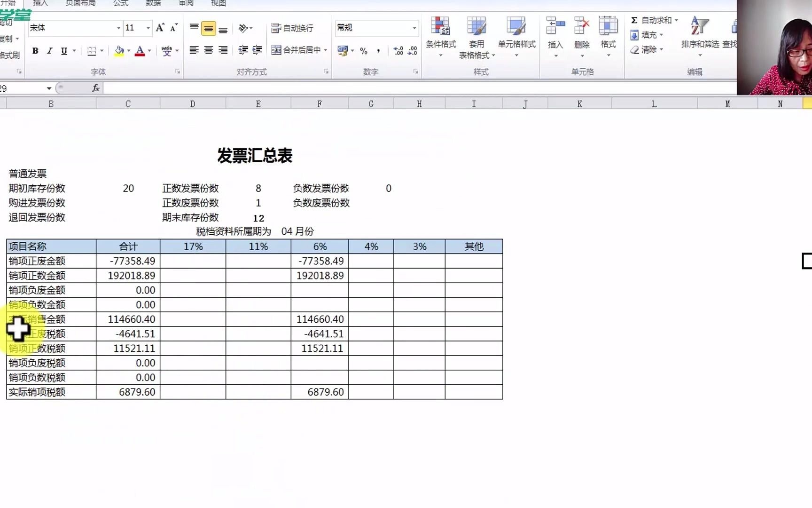Click the increase decimal places icon
This screenshot has width=812, height=508.
[398, 51]
